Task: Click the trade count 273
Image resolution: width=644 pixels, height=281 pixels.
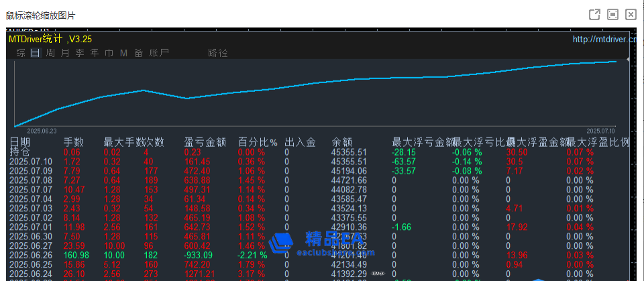Action: (151, 274)
